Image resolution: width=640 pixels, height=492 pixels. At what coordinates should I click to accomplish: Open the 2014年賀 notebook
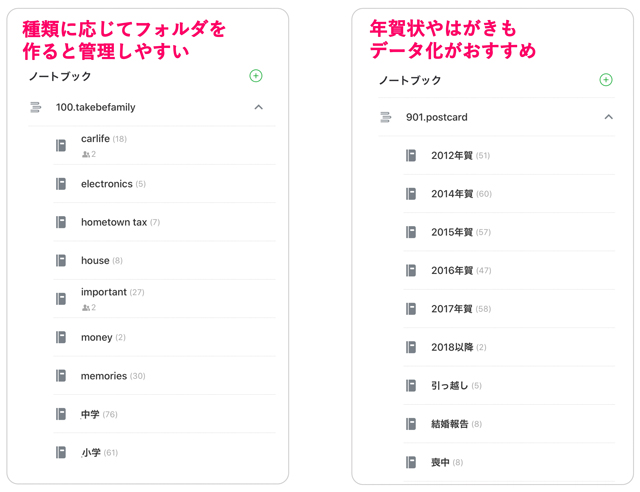[509, 194]
